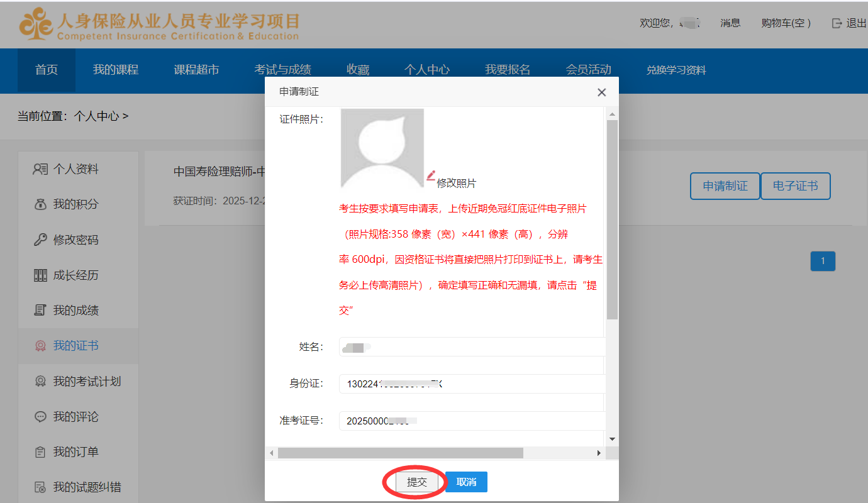Go to page 1 in pagination

(x=823, y=261)
